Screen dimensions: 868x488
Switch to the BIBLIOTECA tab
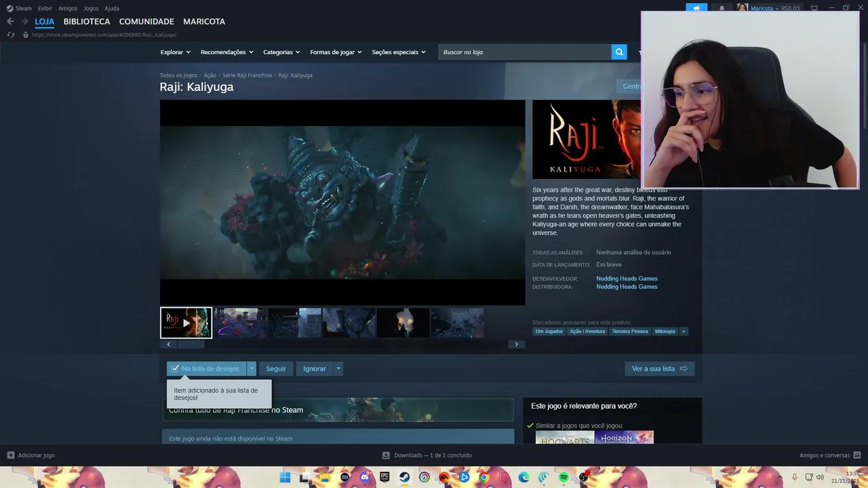coord(87,22)
